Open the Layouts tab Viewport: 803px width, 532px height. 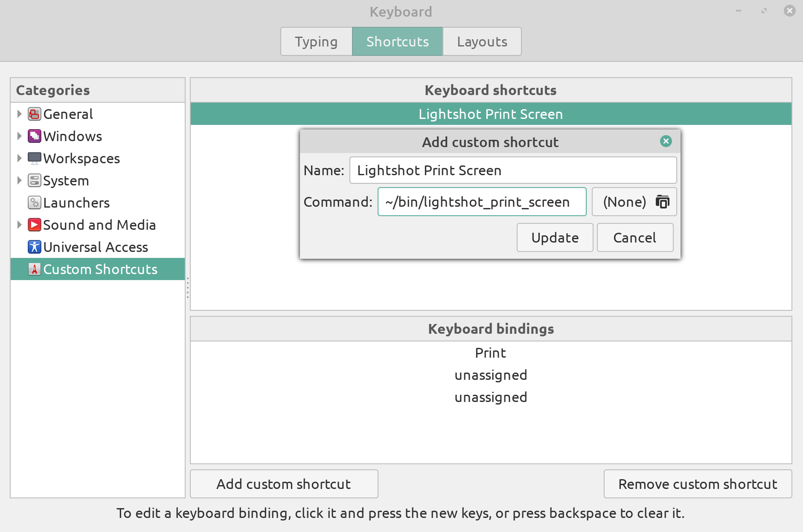tap(482, 41)
